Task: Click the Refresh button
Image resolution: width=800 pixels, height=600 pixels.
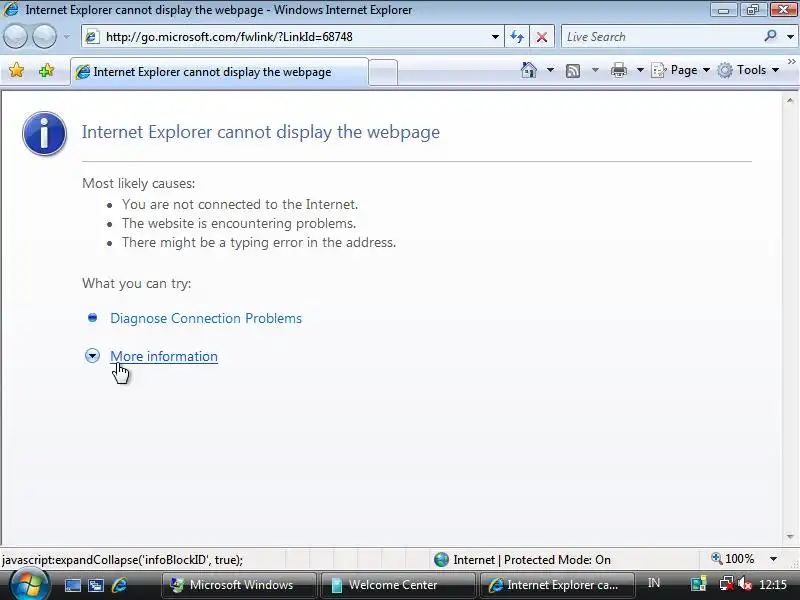Action: coord(517,37)
